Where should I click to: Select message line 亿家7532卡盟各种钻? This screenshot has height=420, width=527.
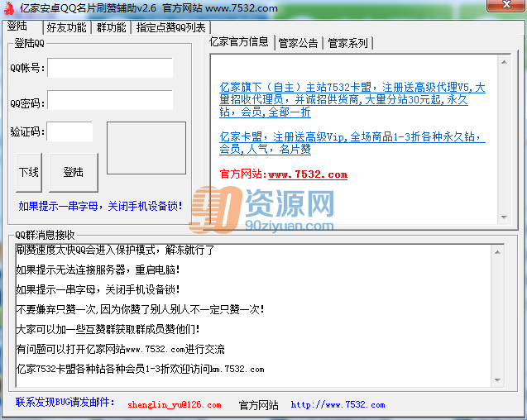(x=140, y=369)
